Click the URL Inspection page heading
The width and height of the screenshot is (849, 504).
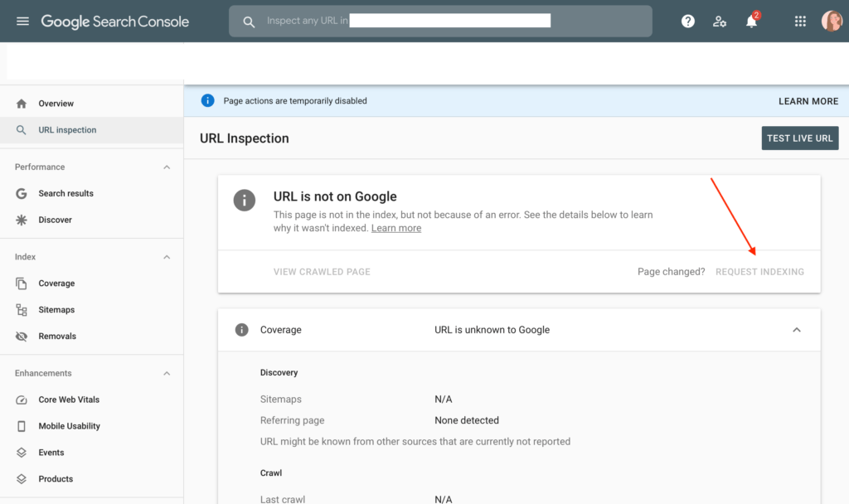(245, 138)
